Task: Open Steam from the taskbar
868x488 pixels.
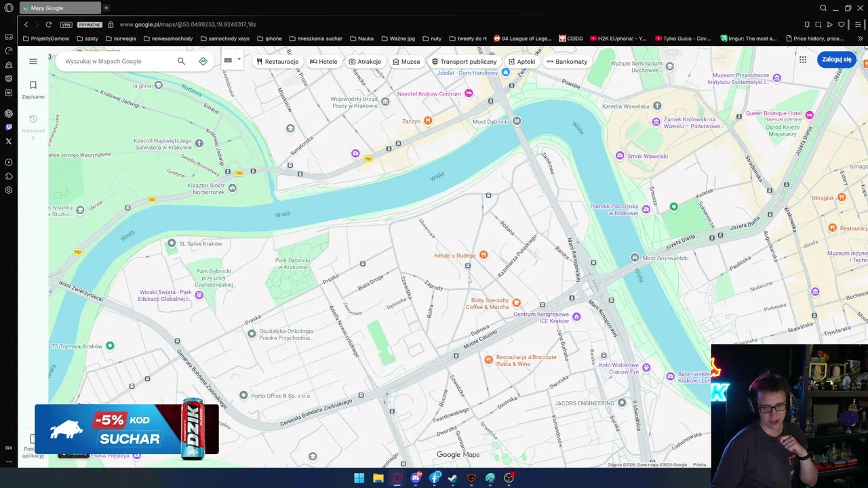Action: click(452, 478)
